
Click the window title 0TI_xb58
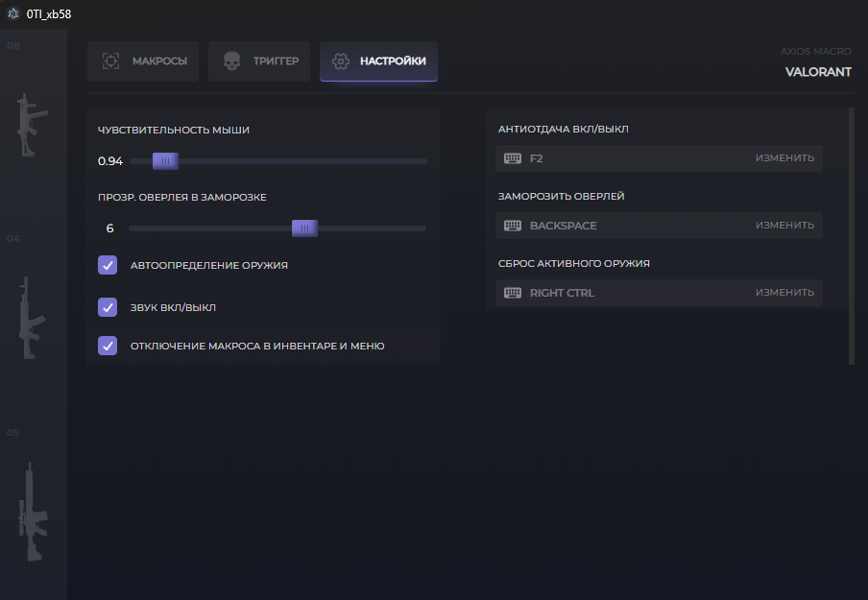[x=49, y=14]
